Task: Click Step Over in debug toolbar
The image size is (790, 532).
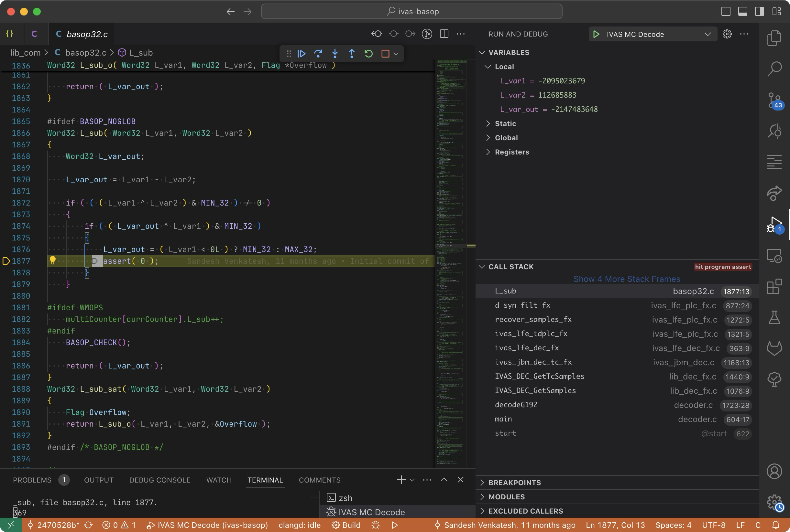Action: coord(318,54)
